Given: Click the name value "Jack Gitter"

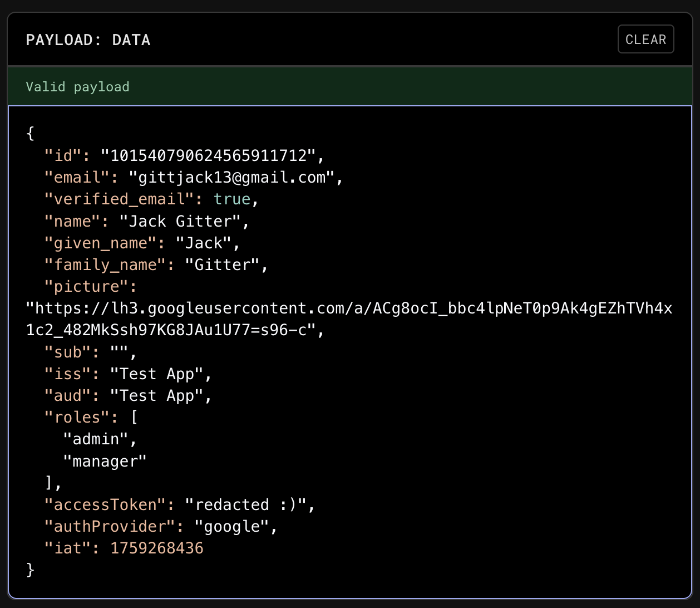Looking at the screenshot, I should click(180, 221).
